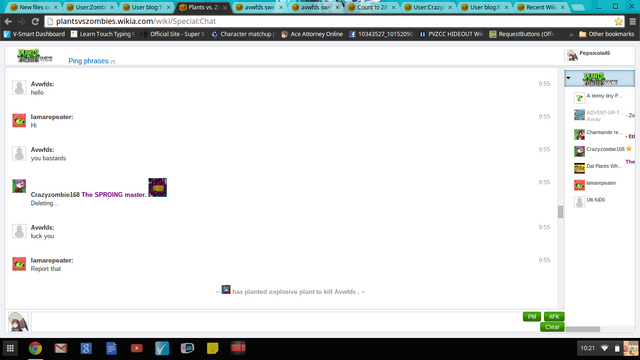Toggle AFK status with the AFK button
640x360 pixels.
coord(554,316)
